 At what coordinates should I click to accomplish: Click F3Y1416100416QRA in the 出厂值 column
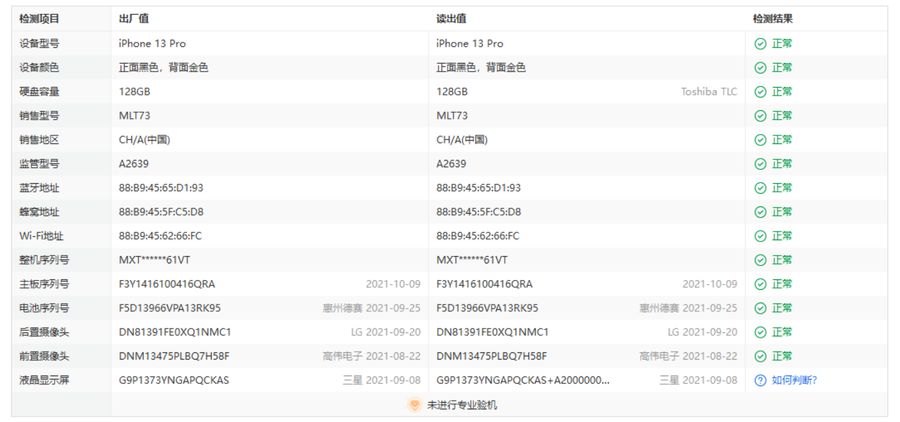click(x=167, y=284)
